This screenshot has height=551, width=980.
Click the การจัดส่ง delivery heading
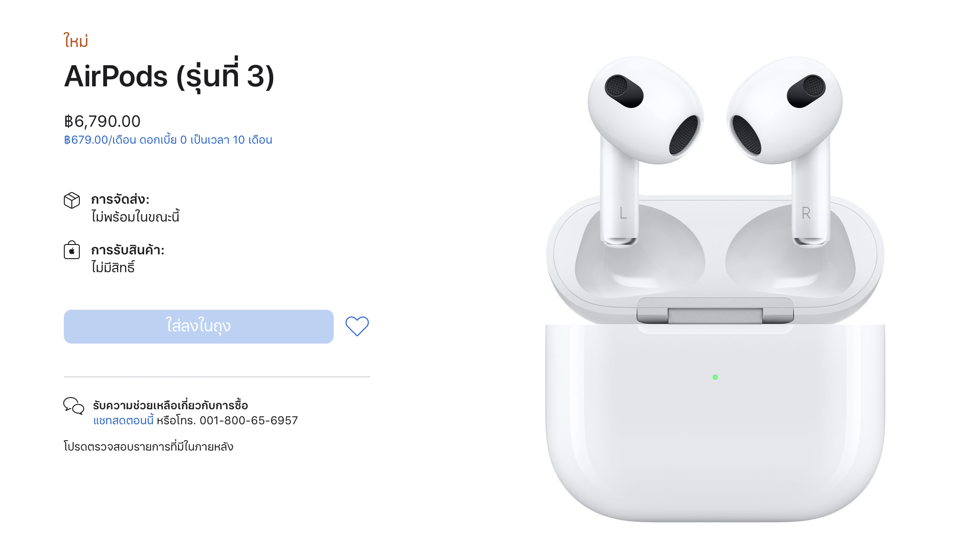pos(120,199)
